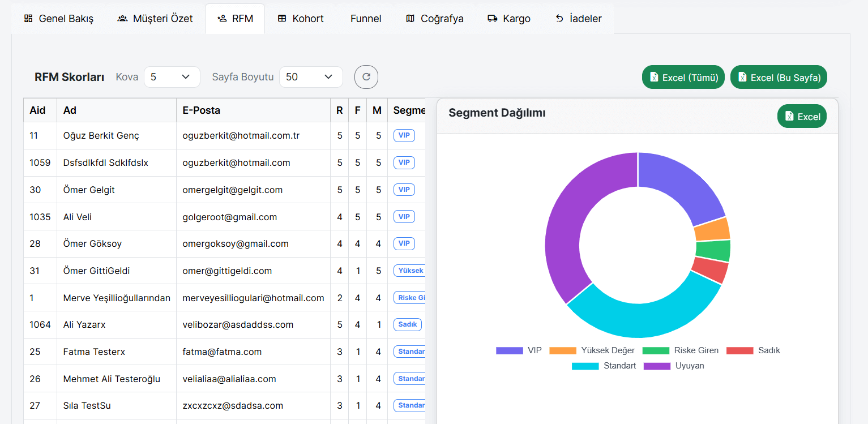Click the Segment Dağılımı panel title
The width and height of the screenshot is (868, 424).
point(497,113)
